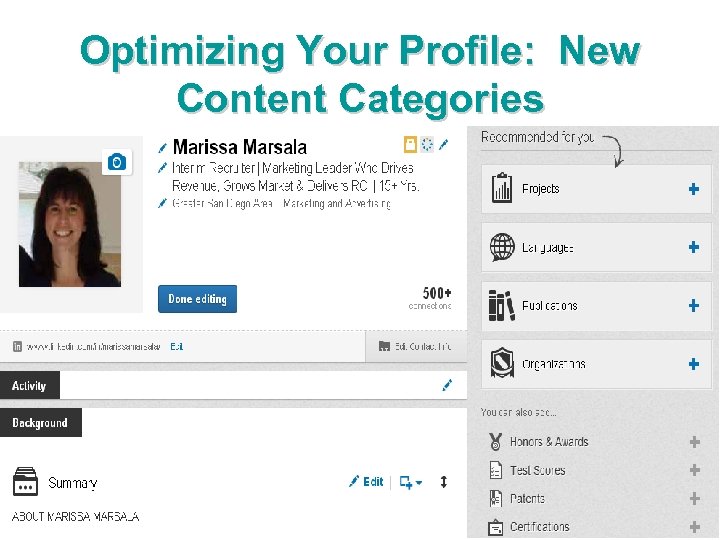
Task: Click the Projects clipboard chart icon
Action: tap(501, 188)
